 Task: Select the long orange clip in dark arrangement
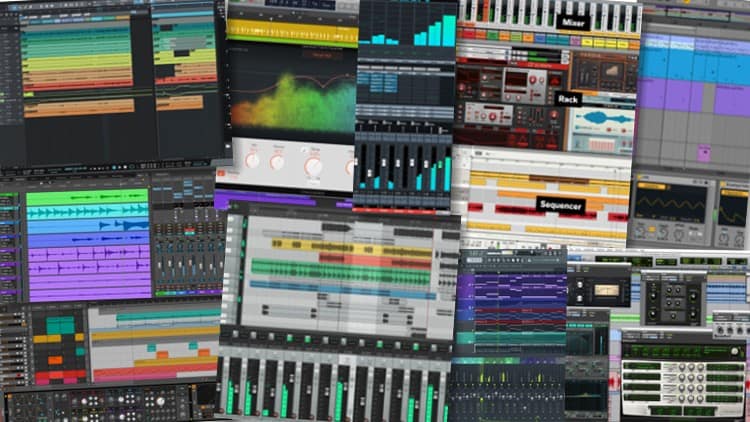tap(80, 106)
